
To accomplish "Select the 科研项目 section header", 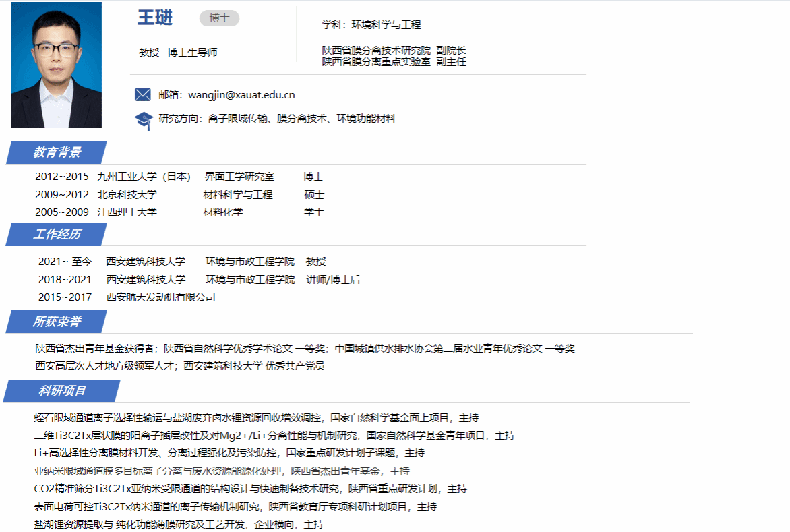I will tap(62, 391).
